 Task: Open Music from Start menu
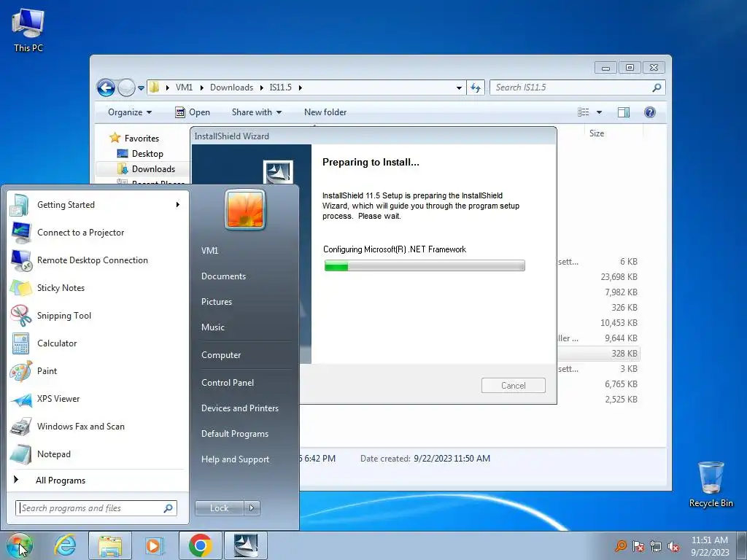click(212, 327)
